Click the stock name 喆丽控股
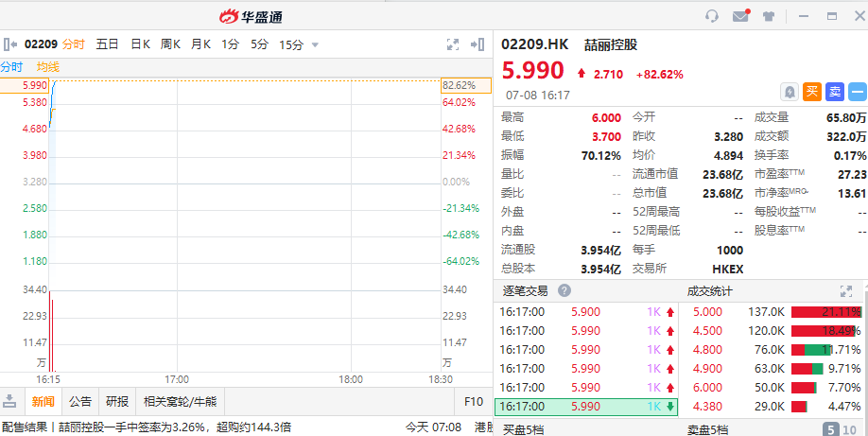 [x=611, y=44]
